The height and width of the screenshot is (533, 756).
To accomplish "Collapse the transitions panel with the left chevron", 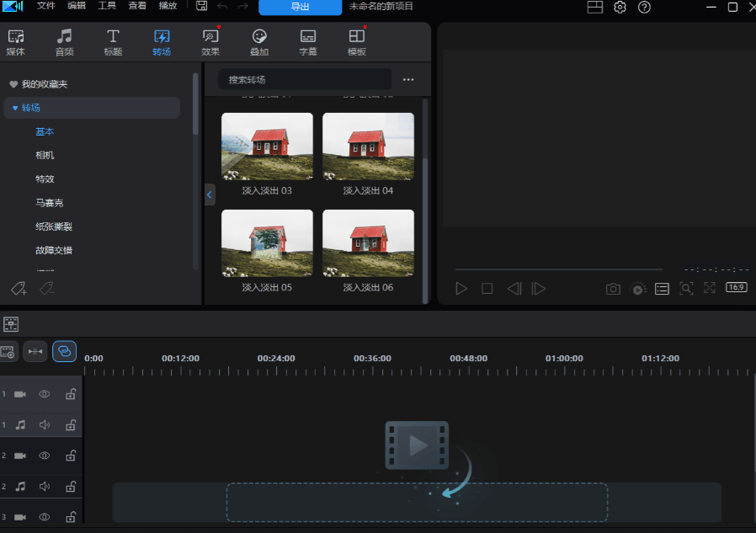I will (209, 195).
